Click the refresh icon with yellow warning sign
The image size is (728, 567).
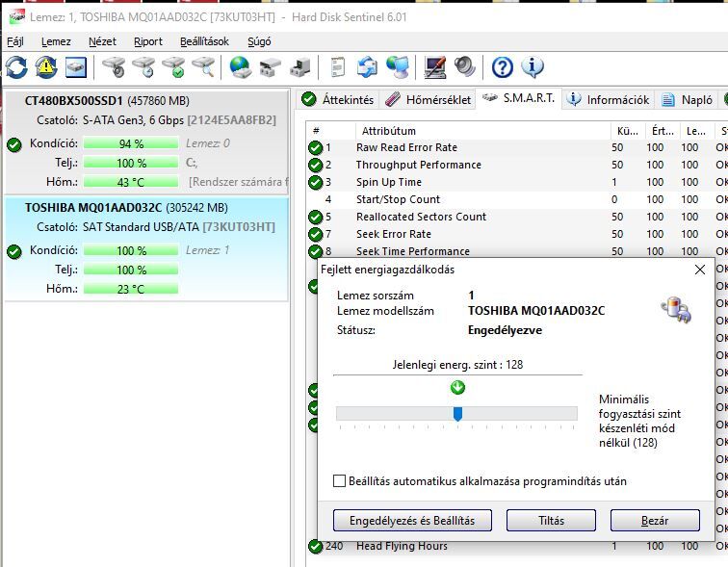tap(46, 67)
